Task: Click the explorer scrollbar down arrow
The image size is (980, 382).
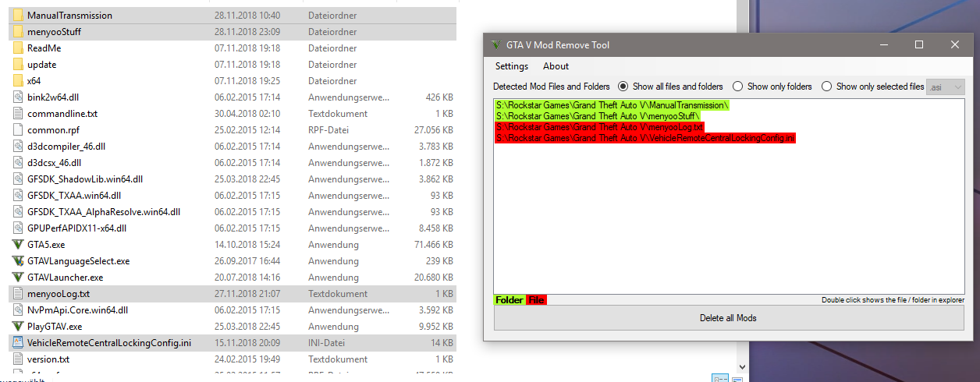Action: point(742,365)
